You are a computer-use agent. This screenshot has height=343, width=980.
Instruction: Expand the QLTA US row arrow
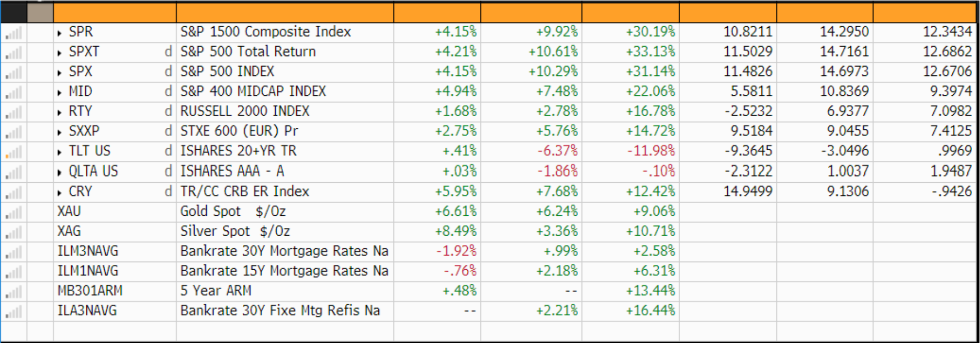click(60, 172)
